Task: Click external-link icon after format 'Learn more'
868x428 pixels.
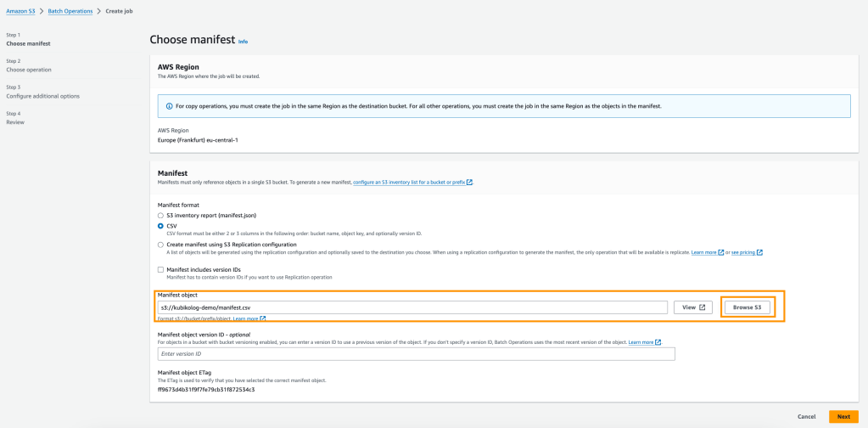Action: (263, 318)
